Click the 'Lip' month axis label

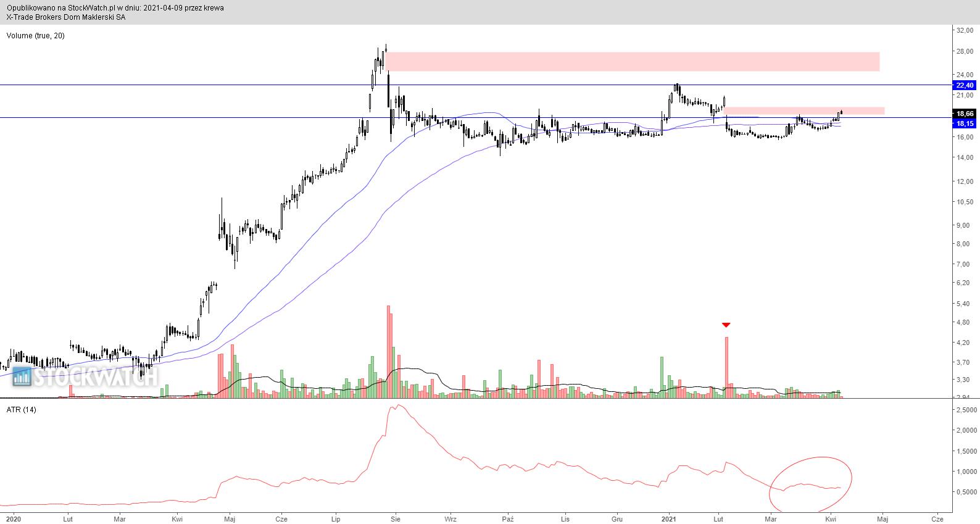click(x=336, y=520)
